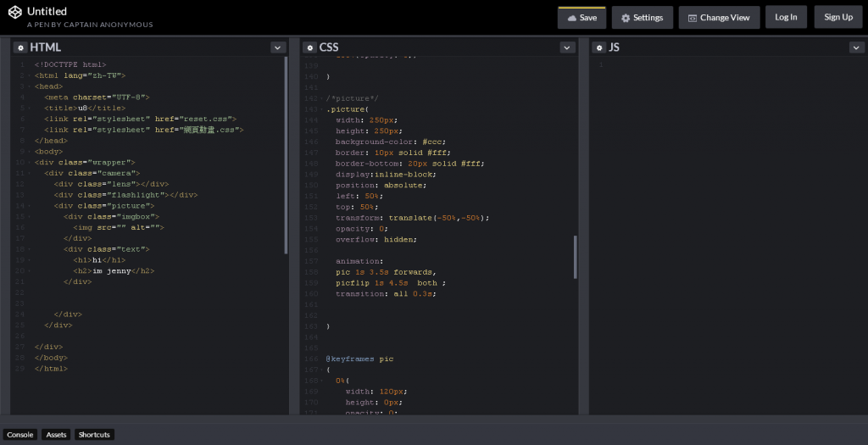Click the div class="flashlight" line
The image size is (868, 445).
[x=125, y=195]
